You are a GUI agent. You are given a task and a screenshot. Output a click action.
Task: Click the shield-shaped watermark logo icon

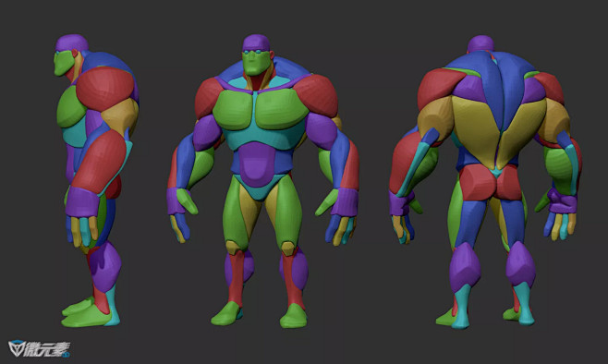click(x=17, y=348)
